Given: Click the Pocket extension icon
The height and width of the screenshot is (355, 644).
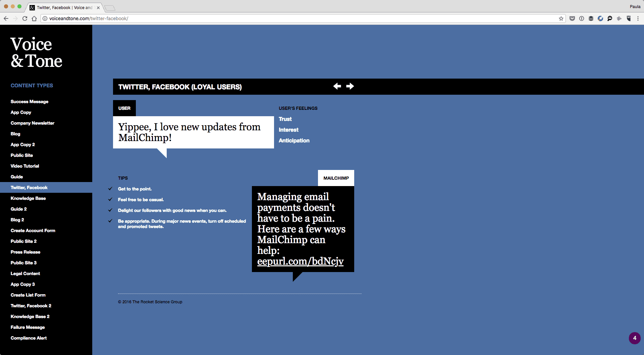Looking at the screenshot, I should pos(572,18).
